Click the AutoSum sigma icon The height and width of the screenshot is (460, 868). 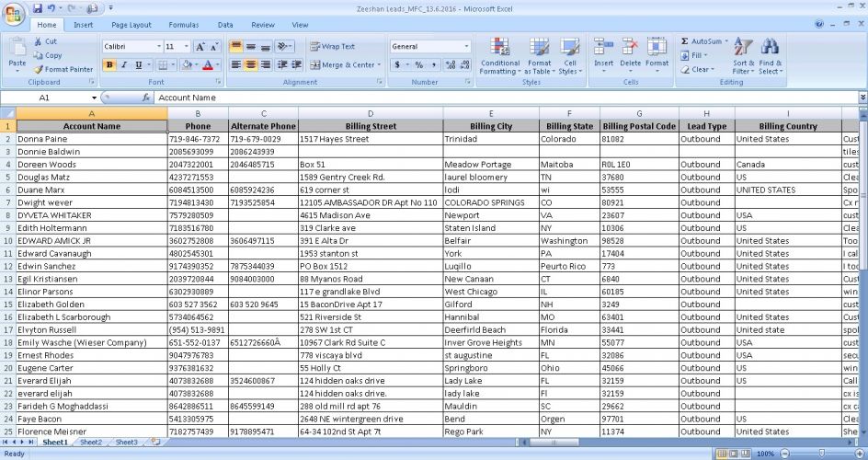click(x=686, y=41)
